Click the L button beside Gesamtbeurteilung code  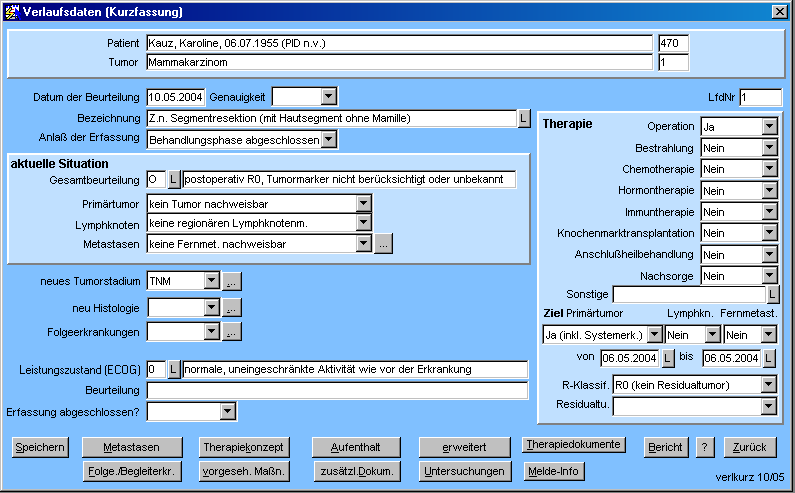point(174,179)
